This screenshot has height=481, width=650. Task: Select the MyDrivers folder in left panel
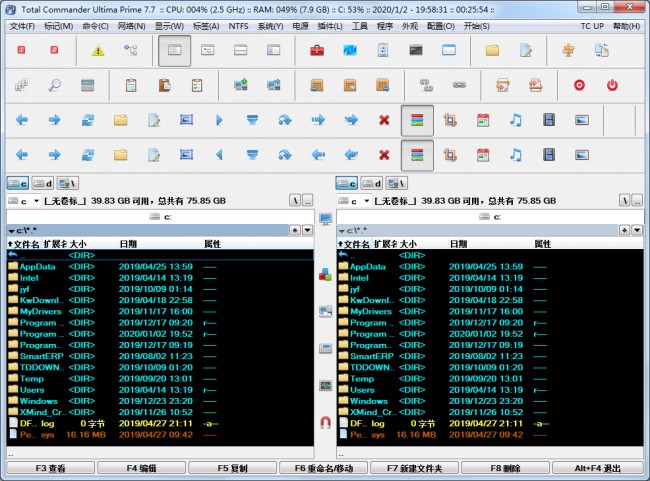pyautogui.click(x=160, y=311)
